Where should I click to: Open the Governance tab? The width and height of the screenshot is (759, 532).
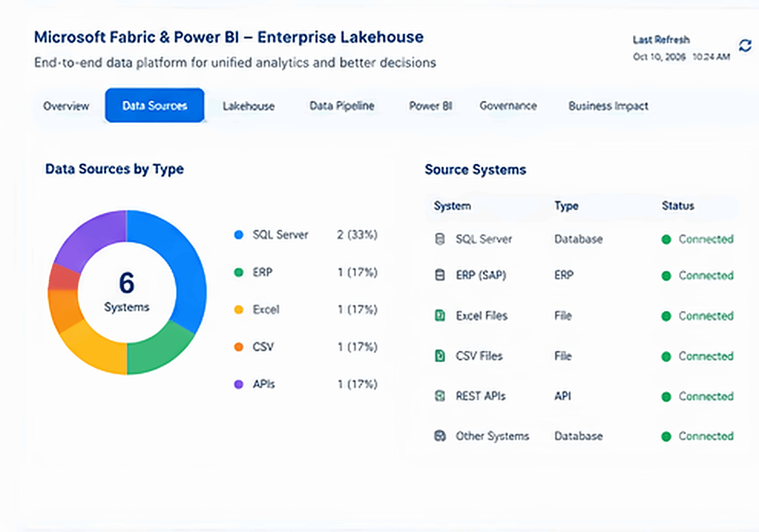coord(508,106)
